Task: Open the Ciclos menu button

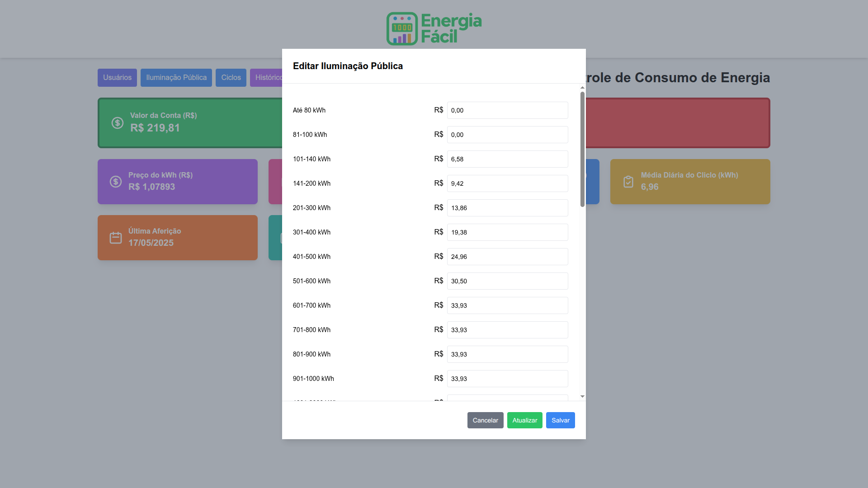Action: 231,78
